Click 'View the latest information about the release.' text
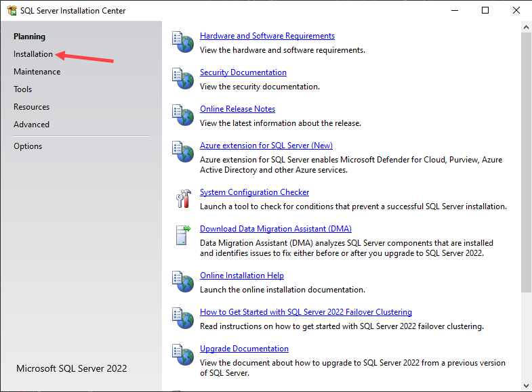The image size is (532, 392). [x=281, y=123]
